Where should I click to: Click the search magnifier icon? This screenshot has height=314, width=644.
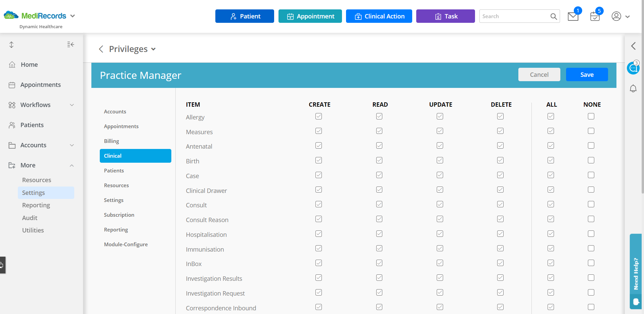tap(554, 16)
